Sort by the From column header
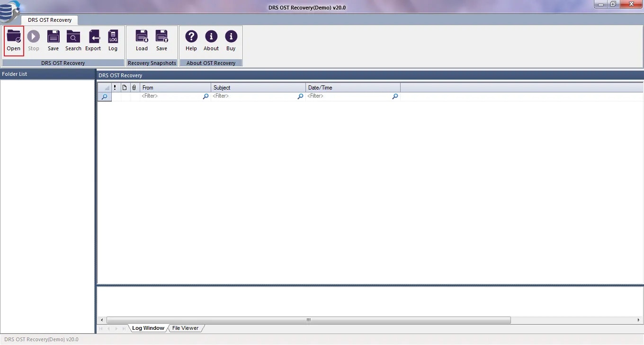 (175, 88)
